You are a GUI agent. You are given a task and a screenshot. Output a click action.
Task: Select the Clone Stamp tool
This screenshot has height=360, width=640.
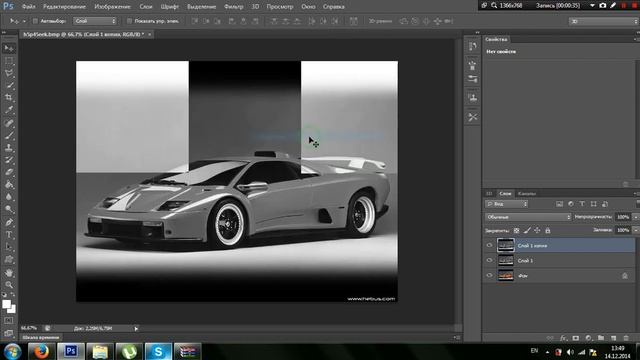click(9, 147)
